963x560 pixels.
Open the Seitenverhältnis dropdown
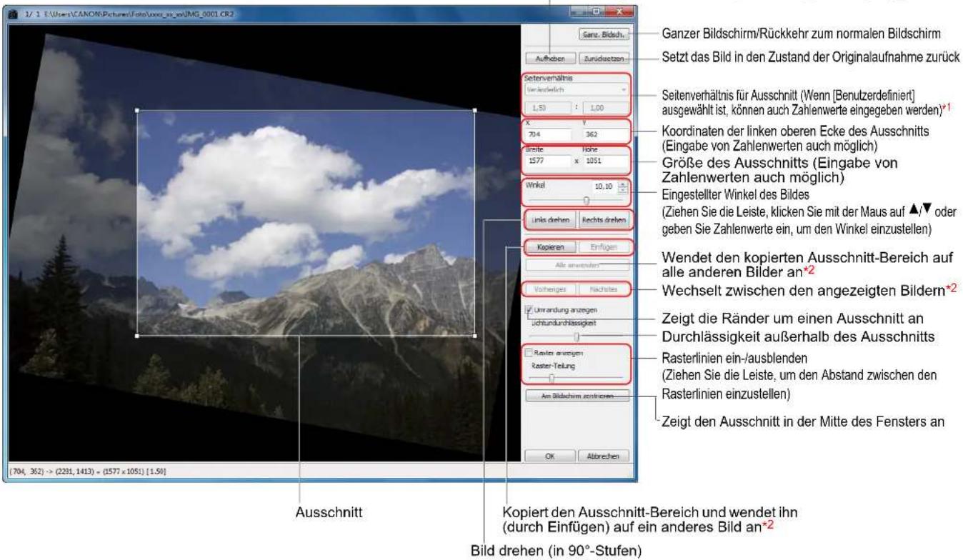pyautogui.click(x=577, y=91)
